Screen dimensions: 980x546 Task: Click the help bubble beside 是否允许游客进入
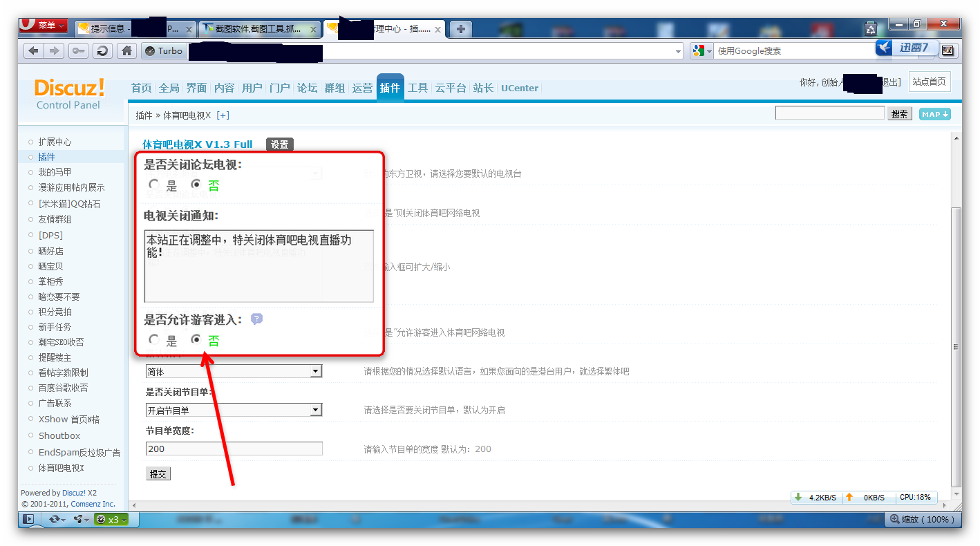coord(256,319)
